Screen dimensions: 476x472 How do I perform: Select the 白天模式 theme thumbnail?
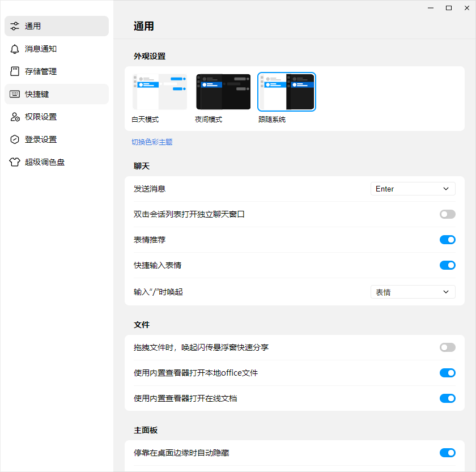click(x=160, y=92)
